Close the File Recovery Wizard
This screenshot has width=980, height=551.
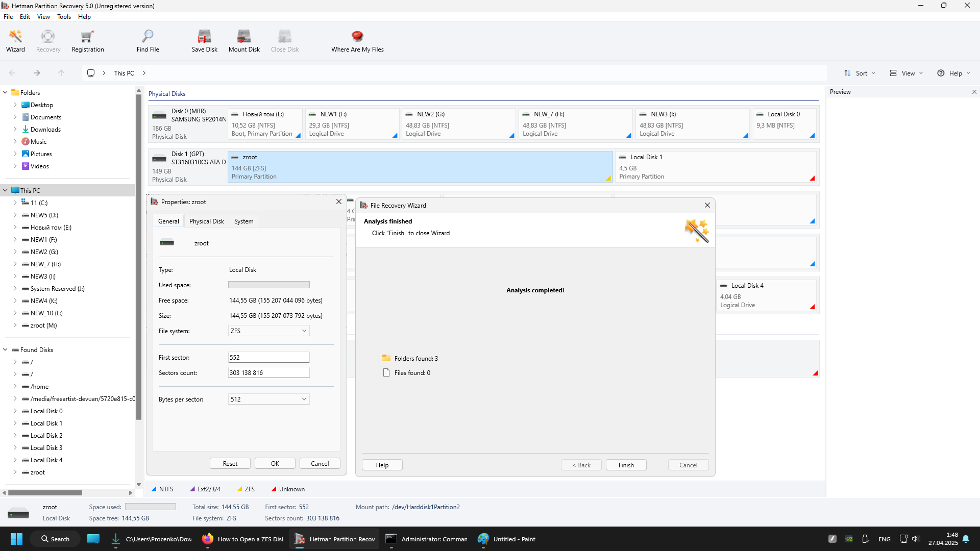(x=707, y=205)
